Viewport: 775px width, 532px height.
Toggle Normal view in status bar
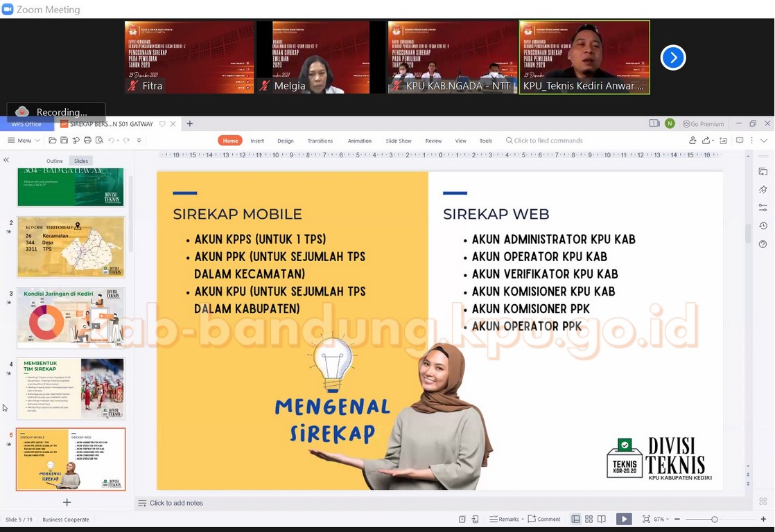point(575,519)
